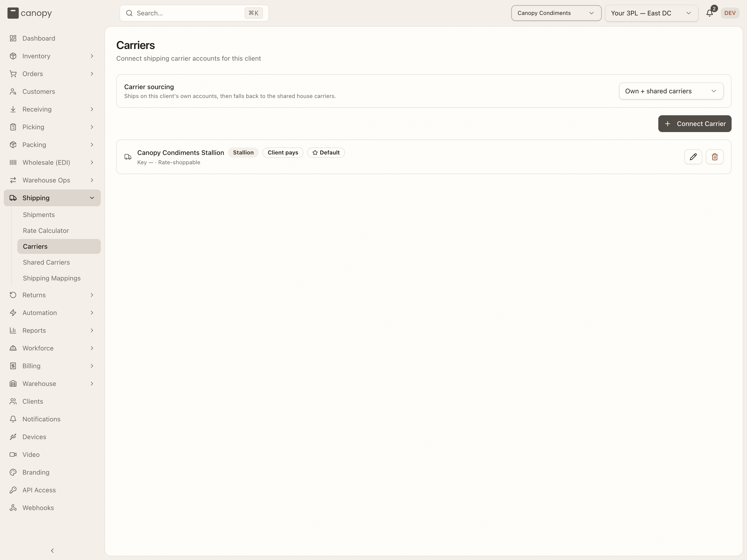Open the Warehouse Ops menu item
This screenshot has height=560, width=747.
52,180
